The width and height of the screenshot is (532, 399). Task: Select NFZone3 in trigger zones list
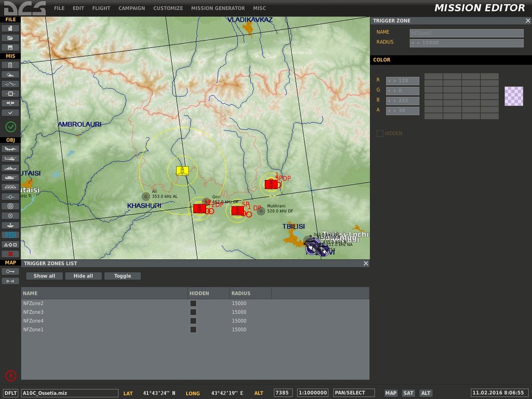point(34,312)
